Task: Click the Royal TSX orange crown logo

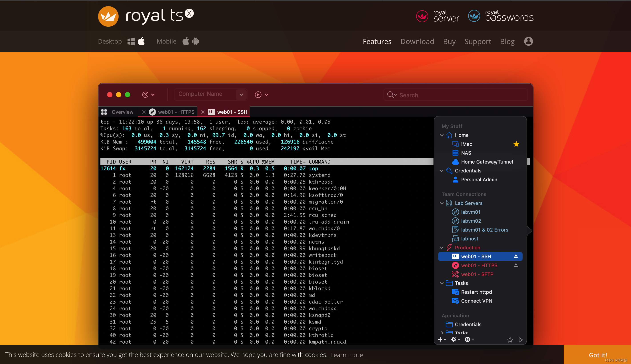Action: 108,16
